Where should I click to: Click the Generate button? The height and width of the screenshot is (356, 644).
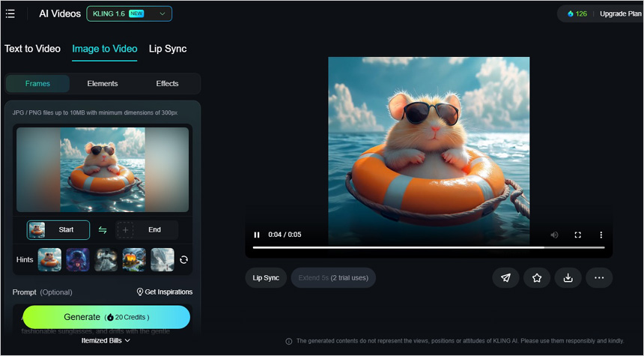coord(106,317)
